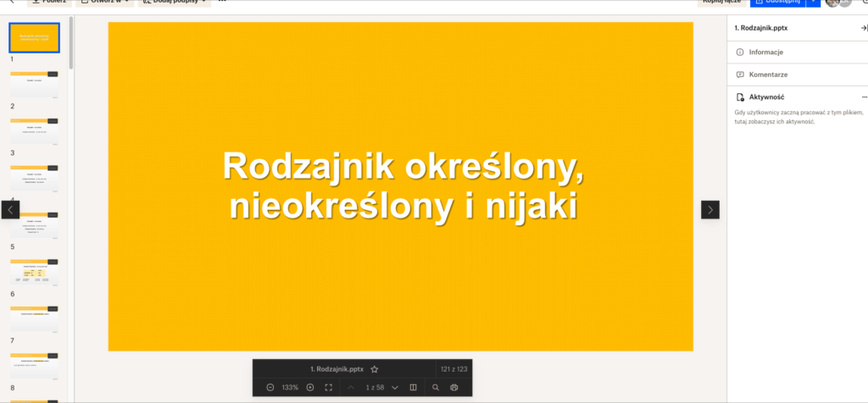Go to next page using down chevron
868x403 pixels.
tap(395, 387)
